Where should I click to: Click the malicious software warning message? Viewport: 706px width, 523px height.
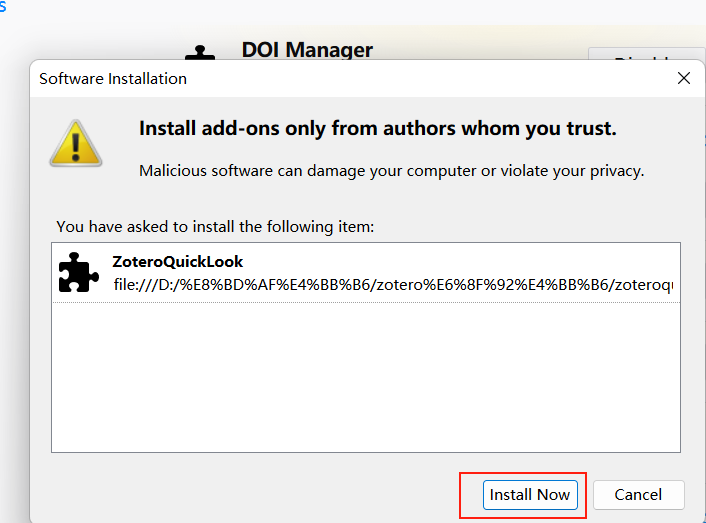click(391, 170)
